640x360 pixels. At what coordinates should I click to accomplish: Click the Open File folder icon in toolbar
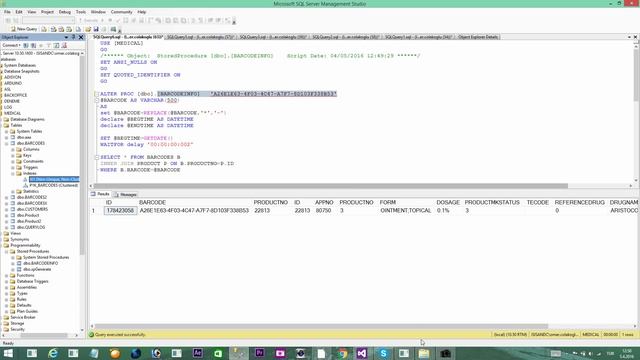[88, 29]
